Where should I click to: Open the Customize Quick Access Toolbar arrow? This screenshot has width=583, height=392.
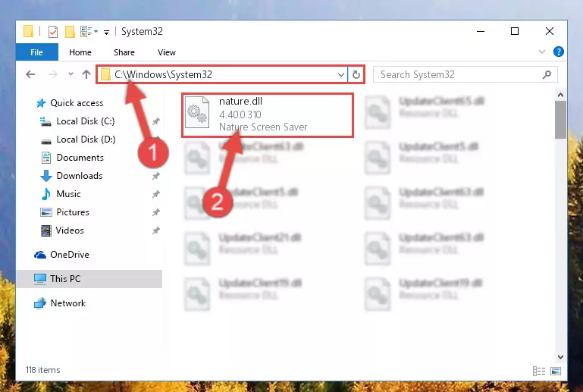pyautogui.click(x=106, y=33)
